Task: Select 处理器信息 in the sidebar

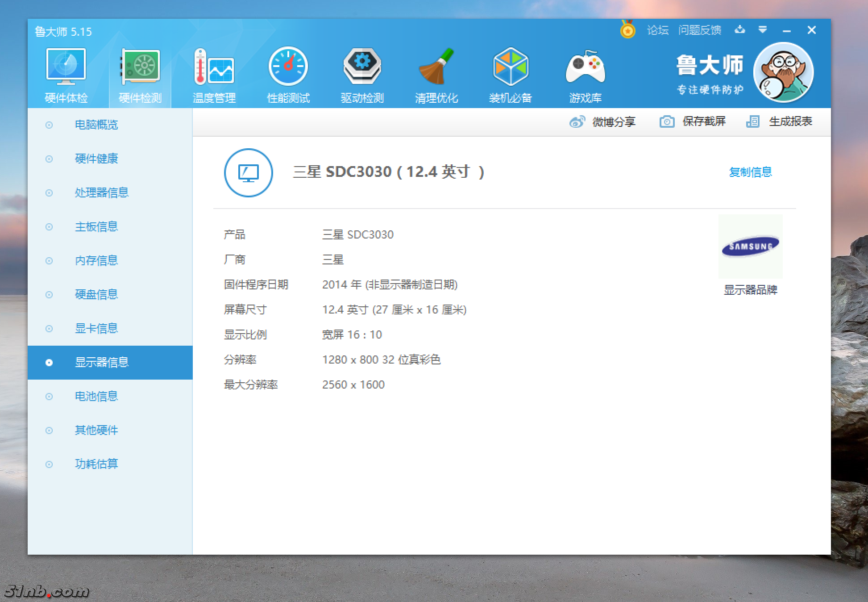Action: point(102,192)
